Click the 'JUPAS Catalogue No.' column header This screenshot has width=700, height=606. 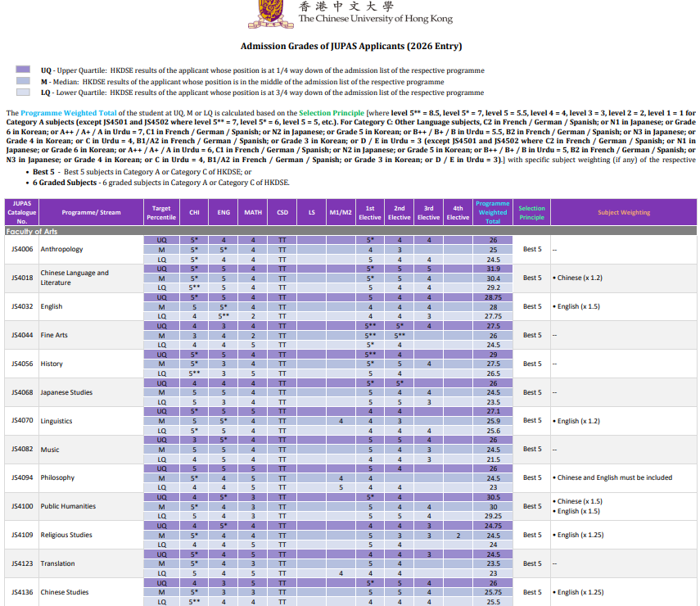[22, 212]
